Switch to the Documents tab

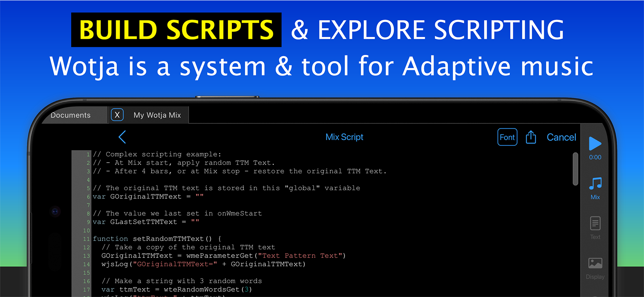[71, 115]
